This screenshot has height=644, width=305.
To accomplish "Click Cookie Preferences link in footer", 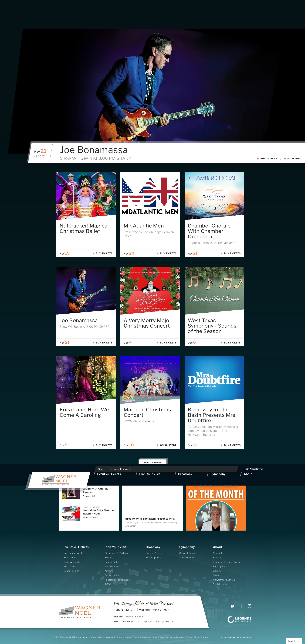I will pyautogui.click(x=142, y=637).
